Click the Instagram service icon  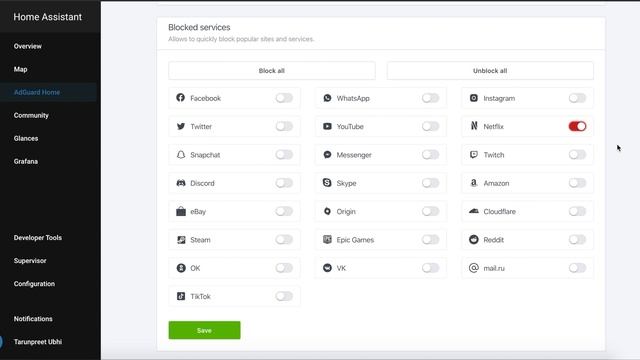[474, 98]
